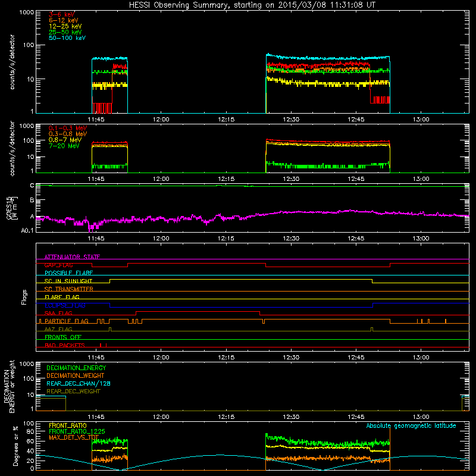
Task: Click the 13:00 tick under the GOES15 panel
Action: (421, 239)
